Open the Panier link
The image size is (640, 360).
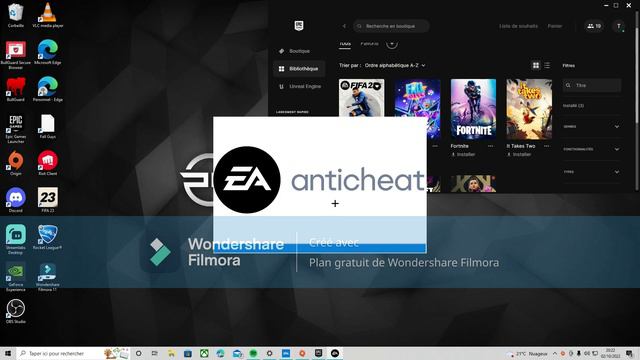coord(555,26)
